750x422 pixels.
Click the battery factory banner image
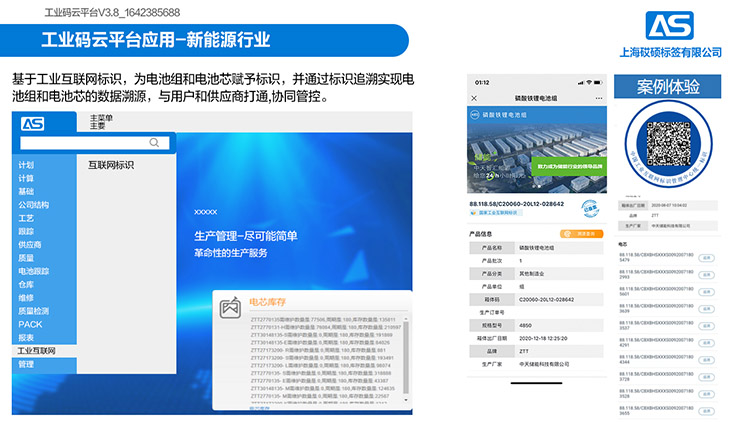pos(537,150)
